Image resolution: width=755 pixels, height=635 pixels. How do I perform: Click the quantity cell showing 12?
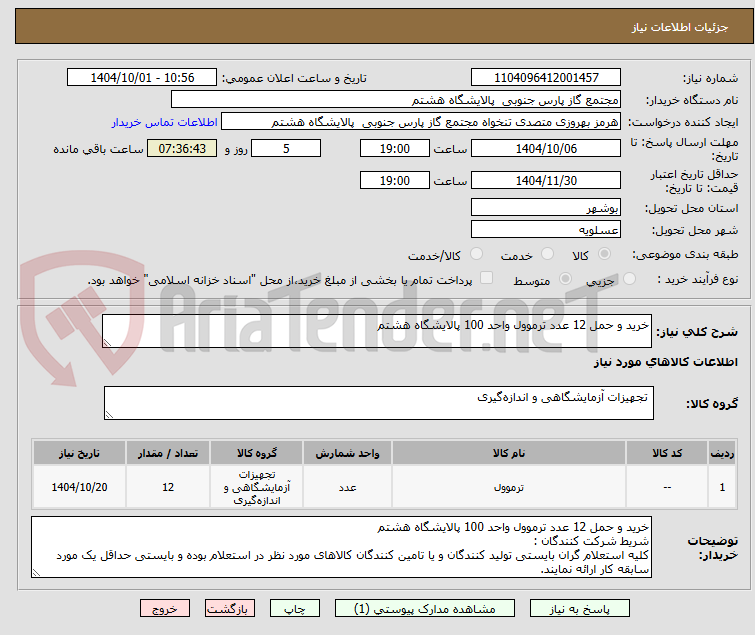point(168,487)
